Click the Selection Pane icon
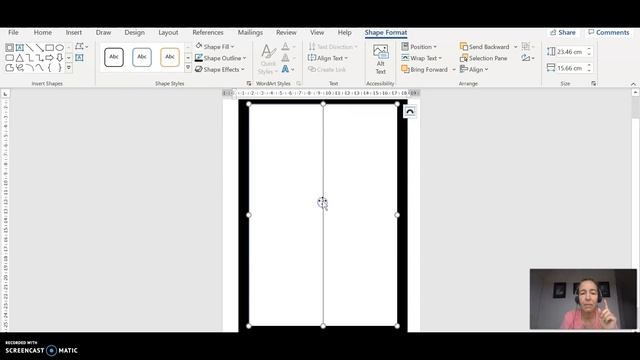This screenshot has height=360, width=640. pyautogui.click(x=464, y=58)
